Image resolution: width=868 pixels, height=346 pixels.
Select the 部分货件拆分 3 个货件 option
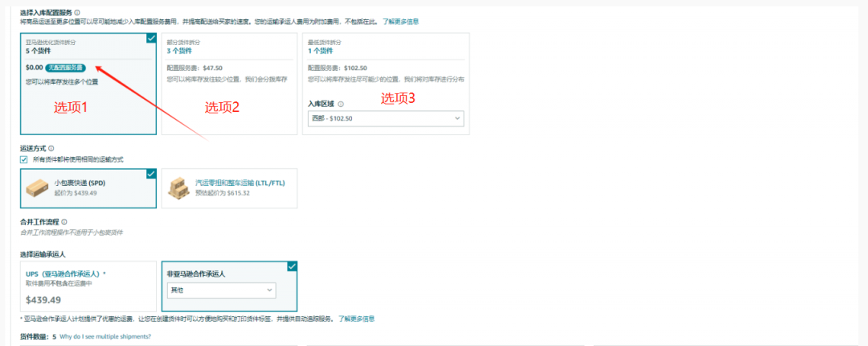pos(228,84)
